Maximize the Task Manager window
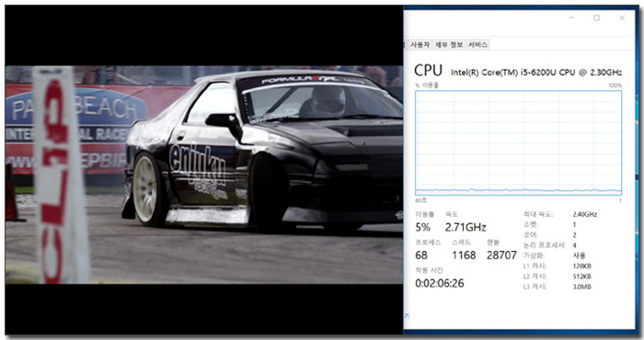The height and width of the screenshot is (340, 644). coord(597,18)
